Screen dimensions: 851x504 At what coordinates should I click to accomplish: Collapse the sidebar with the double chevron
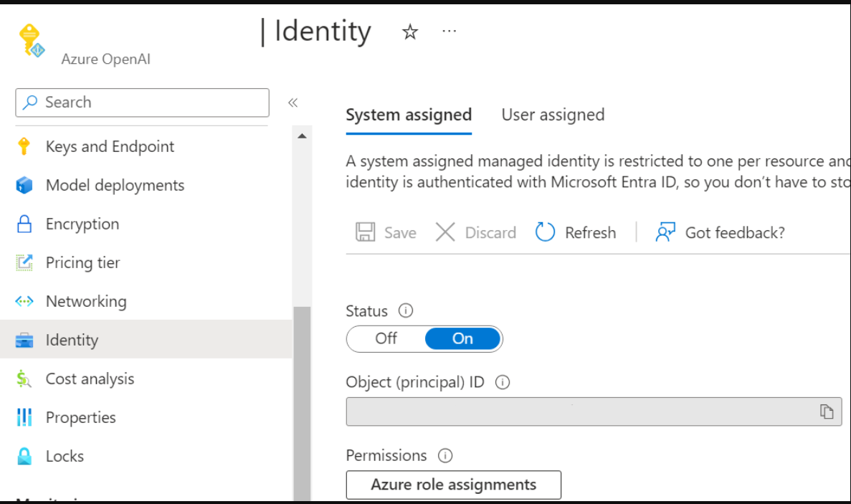pos(293,103)
